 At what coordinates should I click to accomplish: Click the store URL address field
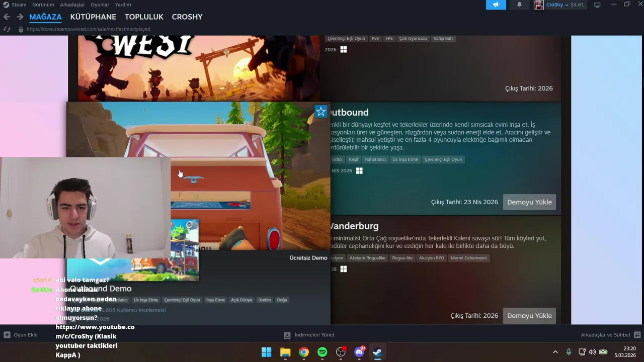point(89,29)
